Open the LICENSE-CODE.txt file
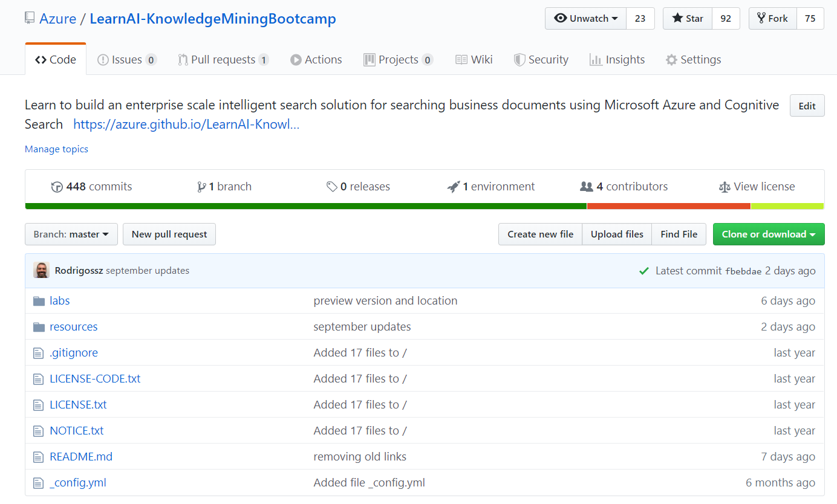The image size is (837, 504). point(95,379)
